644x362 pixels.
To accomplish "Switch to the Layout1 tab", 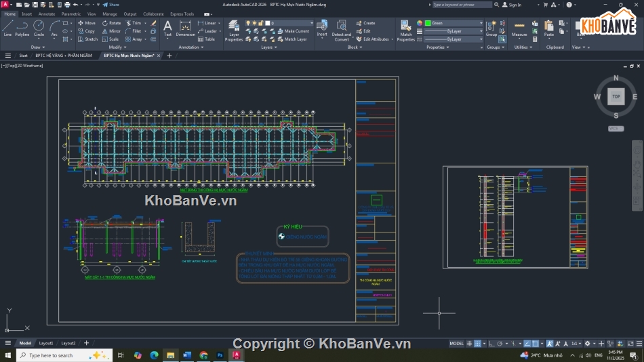I will pos(46,343).
